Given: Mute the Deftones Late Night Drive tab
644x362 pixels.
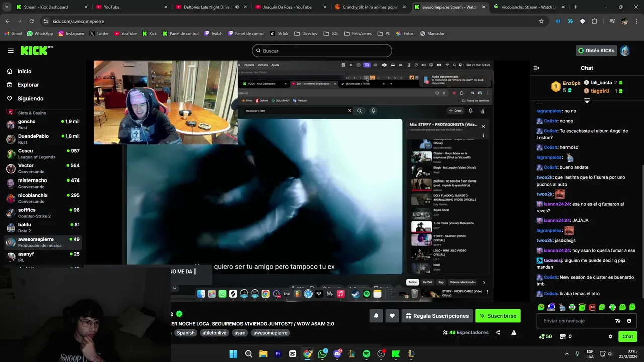Looking at the screenshot, I should [237, 7].
